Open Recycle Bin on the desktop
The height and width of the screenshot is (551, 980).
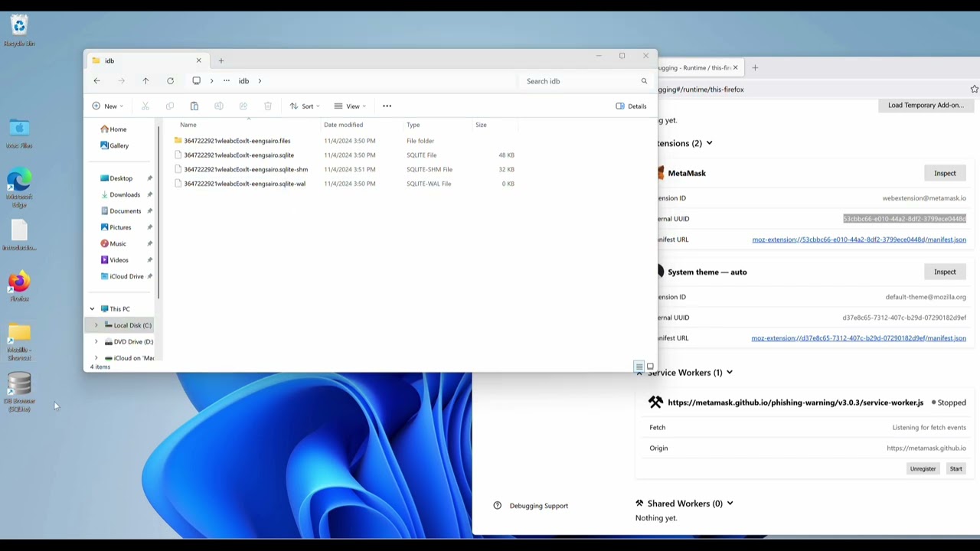click(x=19, y=31)
